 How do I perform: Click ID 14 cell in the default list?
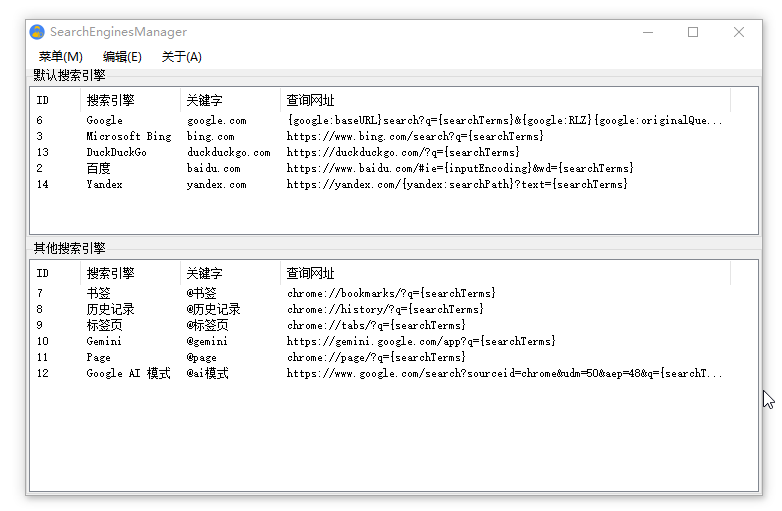(42, 184)
